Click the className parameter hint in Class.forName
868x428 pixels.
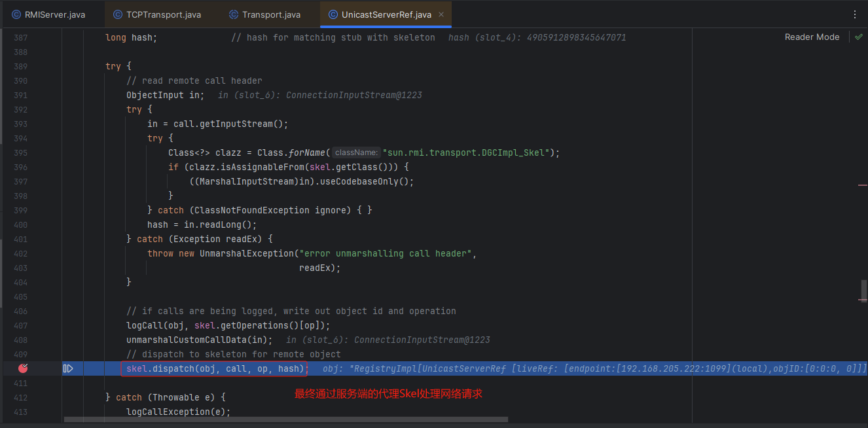click(356, 152)
